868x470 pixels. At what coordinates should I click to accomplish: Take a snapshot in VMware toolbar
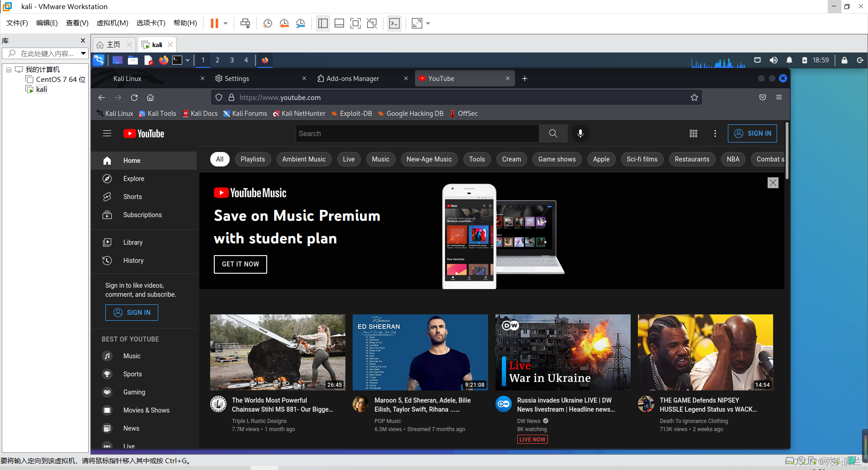click(268, 24)
